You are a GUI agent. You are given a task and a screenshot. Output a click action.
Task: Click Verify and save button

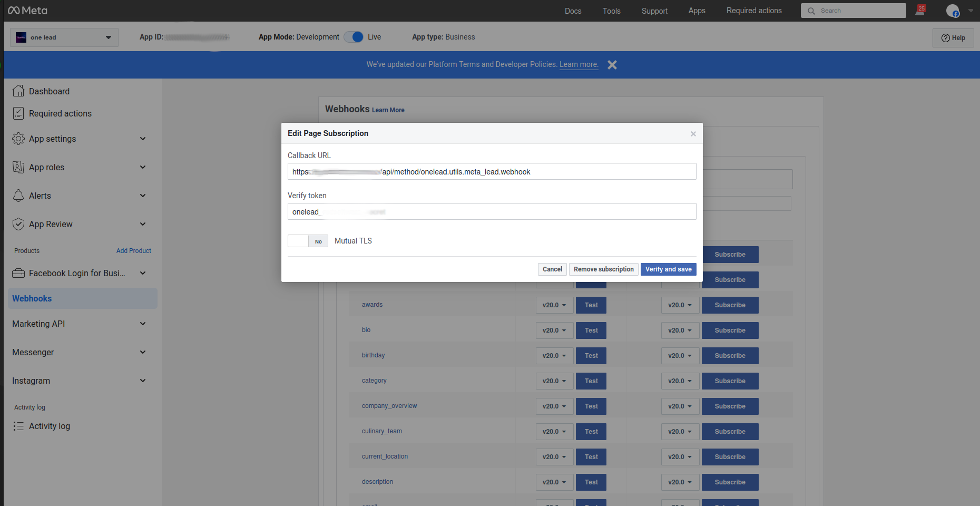[668, 269]
